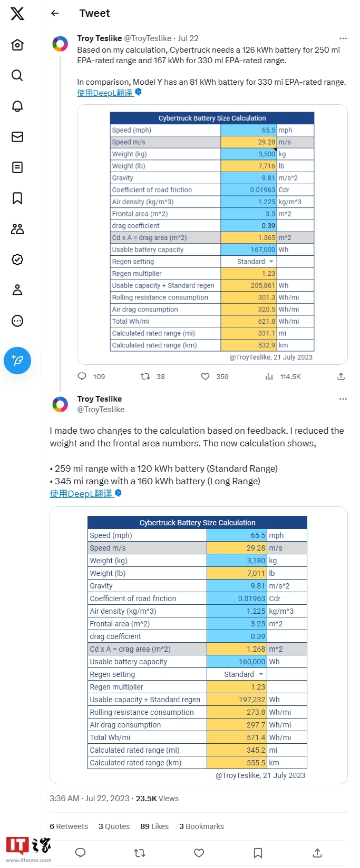Open Messages envelope icon
360x868 pixels.
point(17,137)
